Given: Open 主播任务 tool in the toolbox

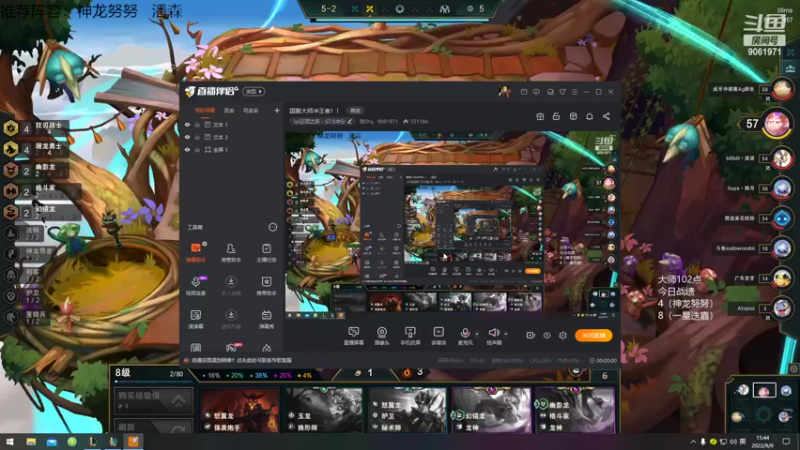Looking at the screenshot, I should [266, 252].
